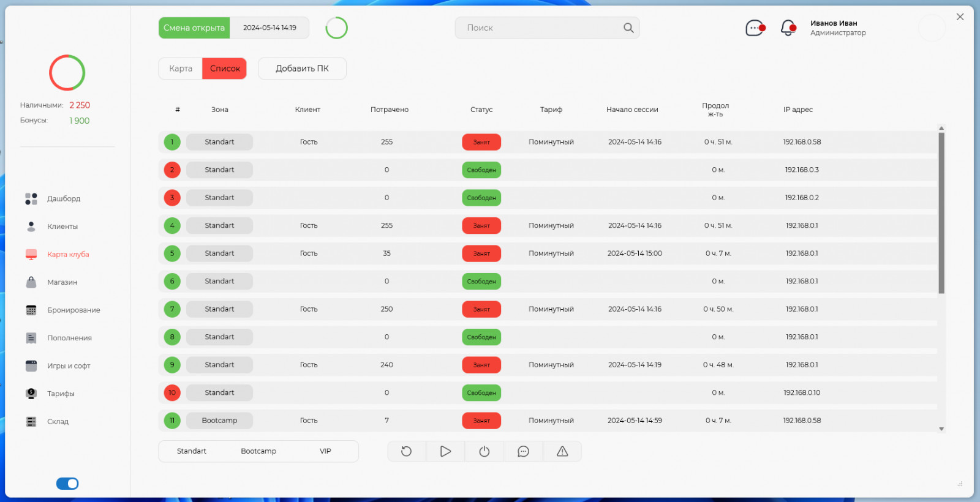The width and height of the screenshot is (980, 502).
Task: Open the Клиенты person icon
Action: tap(31, 227)
